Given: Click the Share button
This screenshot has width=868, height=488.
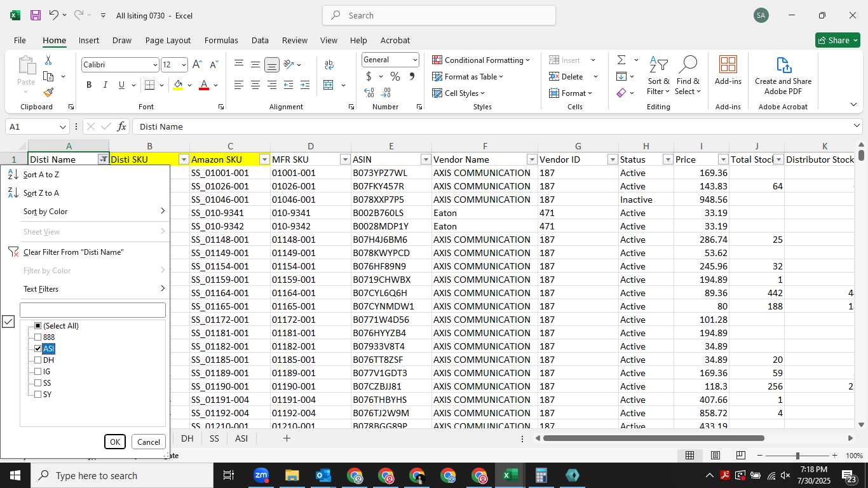Looking at the screenshot, I should click(837, 40).
